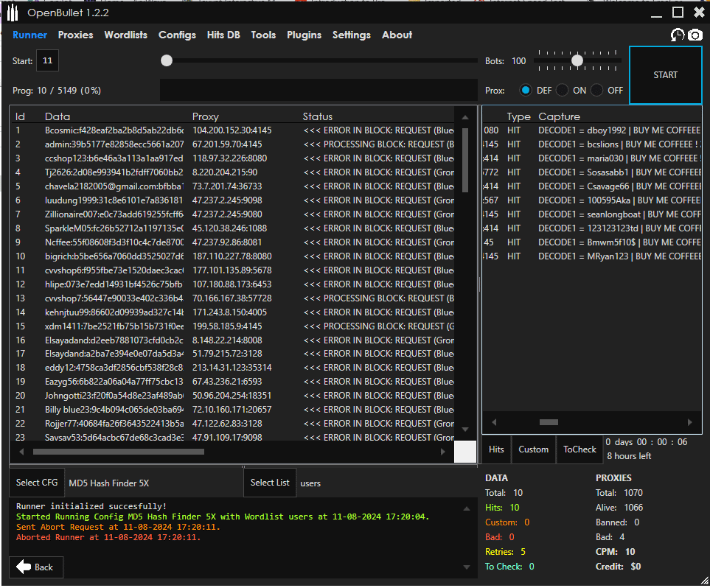Maximize the OpenBullet window
Screen dimensions: 710x588
pyautogui.click(x=678, y=12)
